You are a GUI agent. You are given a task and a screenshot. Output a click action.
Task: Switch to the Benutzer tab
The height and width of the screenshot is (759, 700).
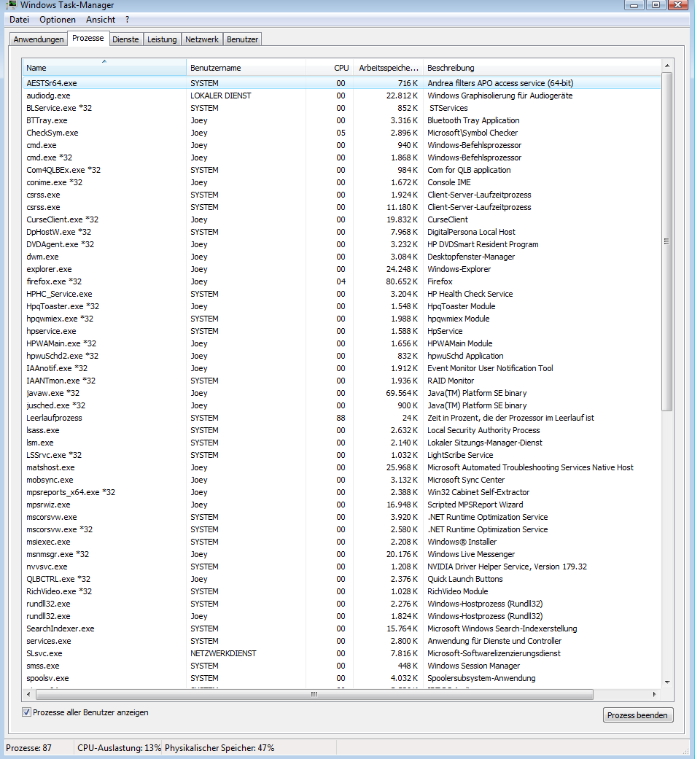point(242,39)
